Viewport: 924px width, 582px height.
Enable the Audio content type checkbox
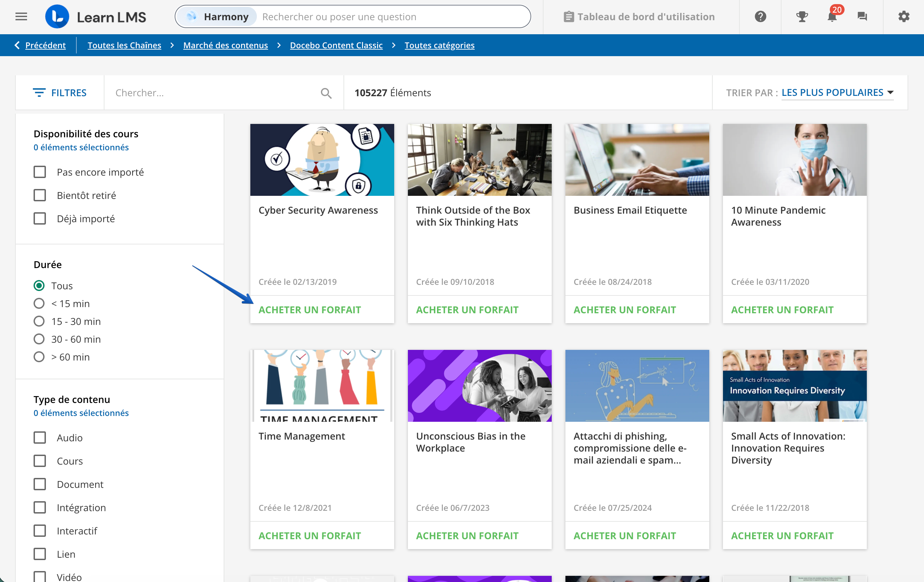(x=39, y=438)
